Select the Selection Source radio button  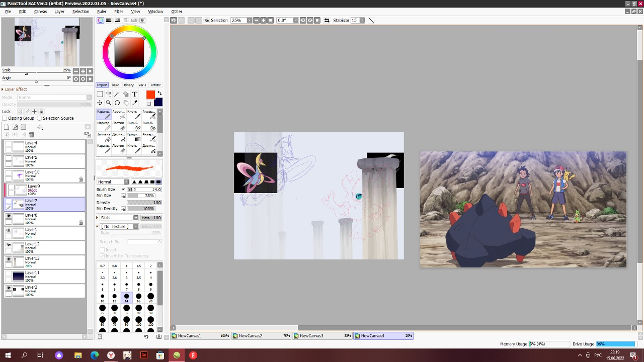coord(39,118)
